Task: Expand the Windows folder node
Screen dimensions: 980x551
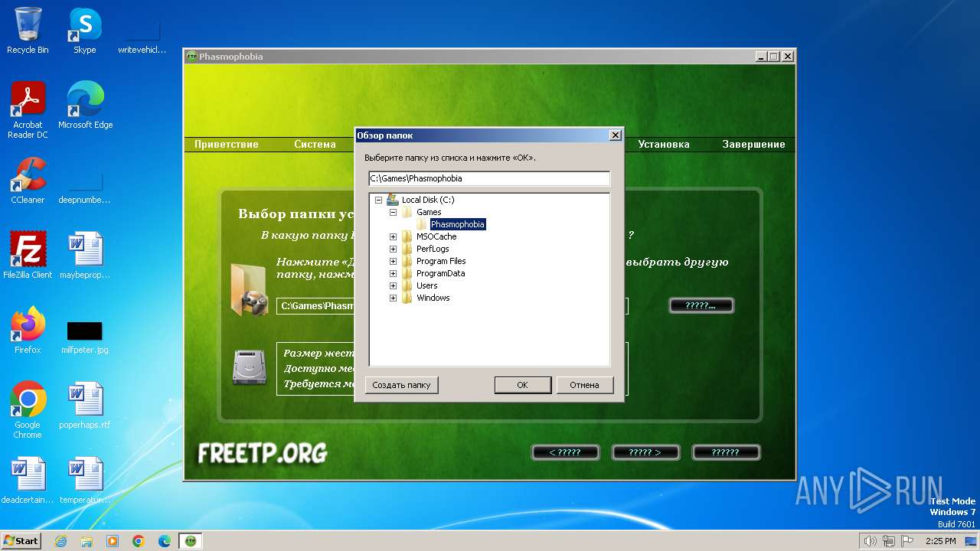Action: pyautogui.click(x=393, y=298)
